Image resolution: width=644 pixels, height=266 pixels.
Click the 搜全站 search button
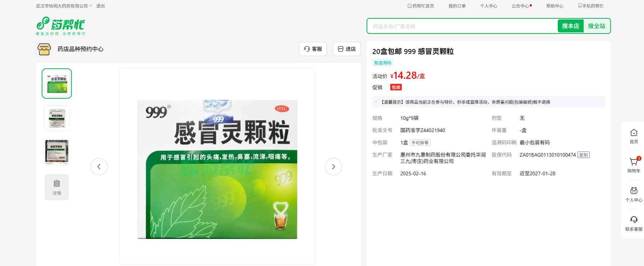(596, 26)
